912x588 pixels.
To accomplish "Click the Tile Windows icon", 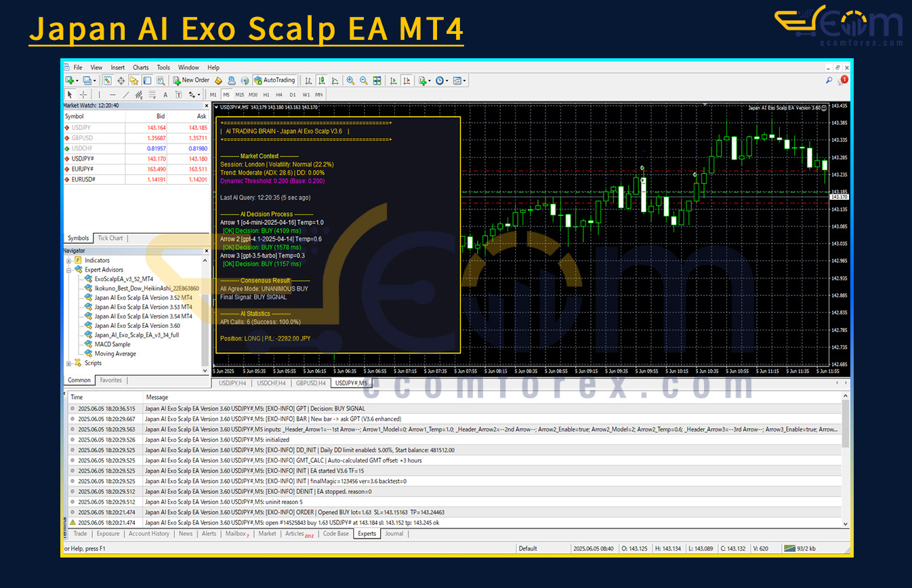I will click(x=377, y=80).
